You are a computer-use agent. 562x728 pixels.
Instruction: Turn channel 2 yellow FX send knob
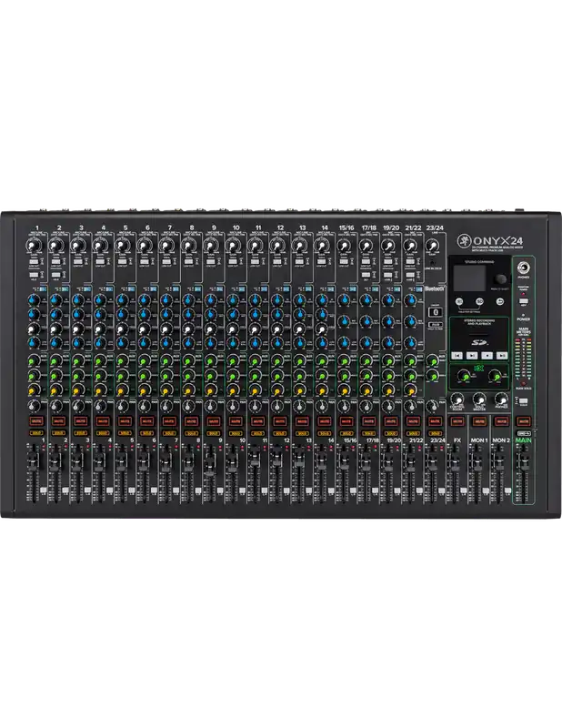[55, 389]
